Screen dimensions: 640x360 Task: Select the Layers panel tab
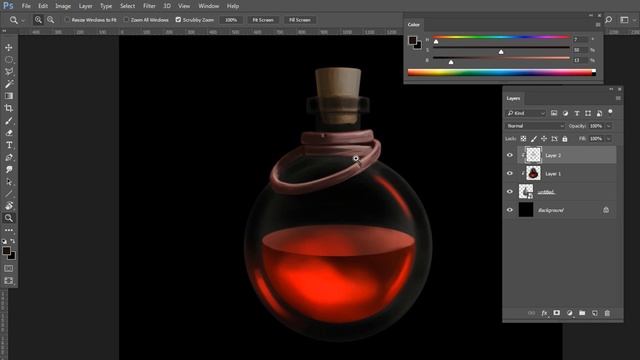[513, 98]
